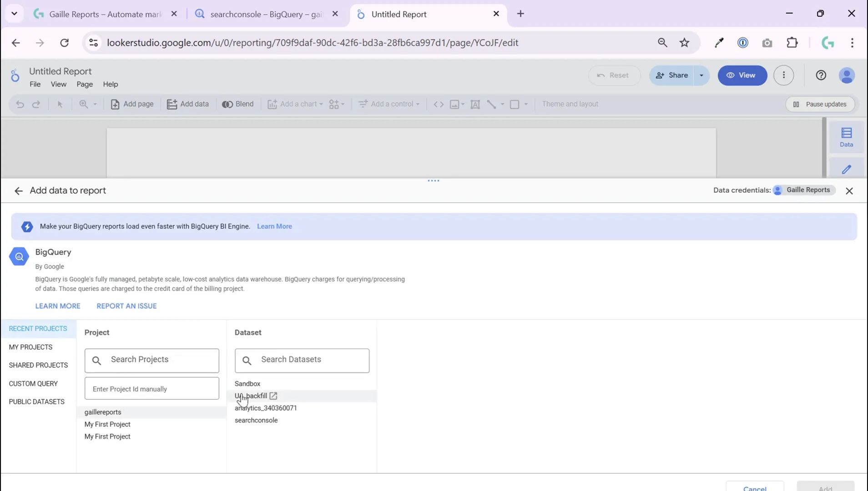Viewport: 868px width, 491px height.
Task: Open the Help menu
Action: pos(110,85)
